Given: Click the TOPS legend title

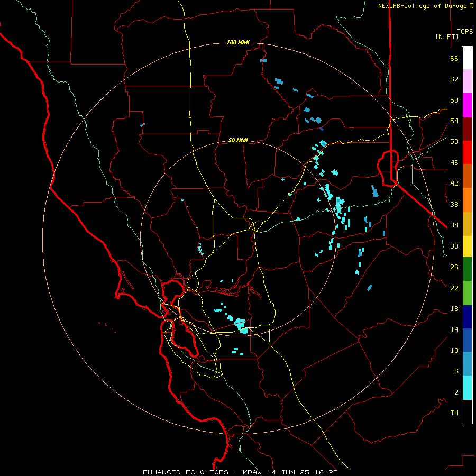Looking at the screenshot, I should tap(465, 32).
